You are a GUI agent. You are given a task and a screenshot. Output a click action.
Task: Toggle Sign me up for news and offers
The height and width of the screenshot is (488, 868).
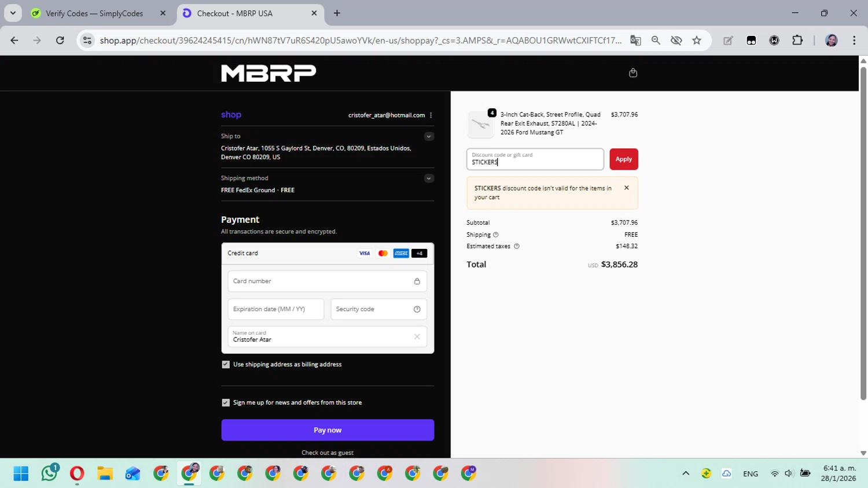(226, 403)
